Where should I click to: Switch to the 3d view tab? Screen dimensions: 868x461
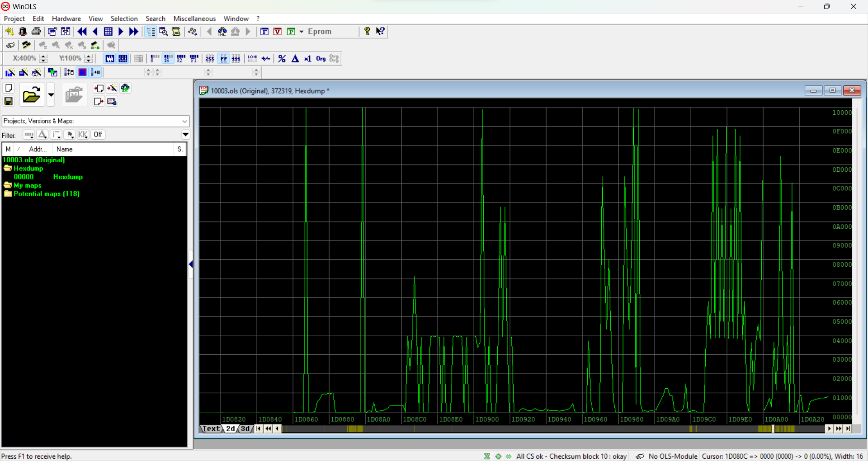point(245,428)
